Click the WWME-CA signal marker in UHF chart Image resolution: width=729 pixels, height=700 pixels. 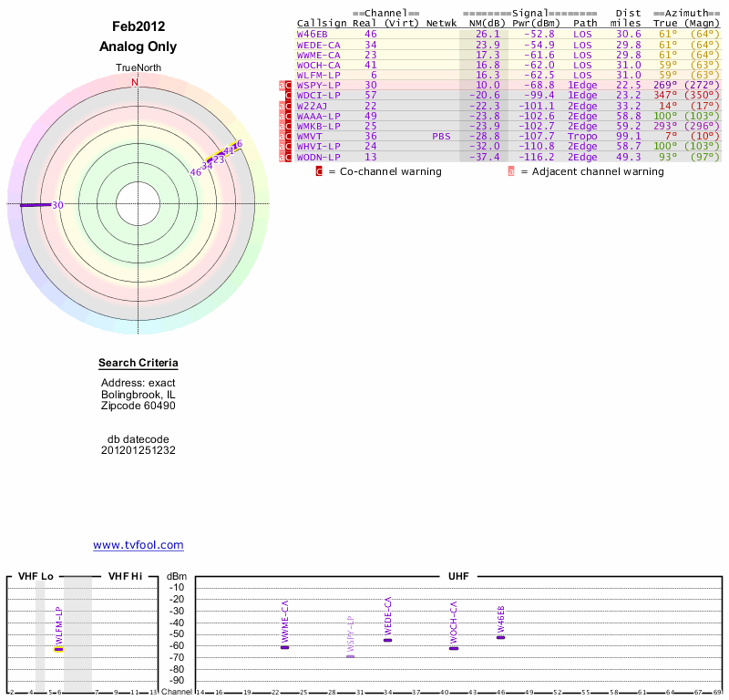coord(284,647)
